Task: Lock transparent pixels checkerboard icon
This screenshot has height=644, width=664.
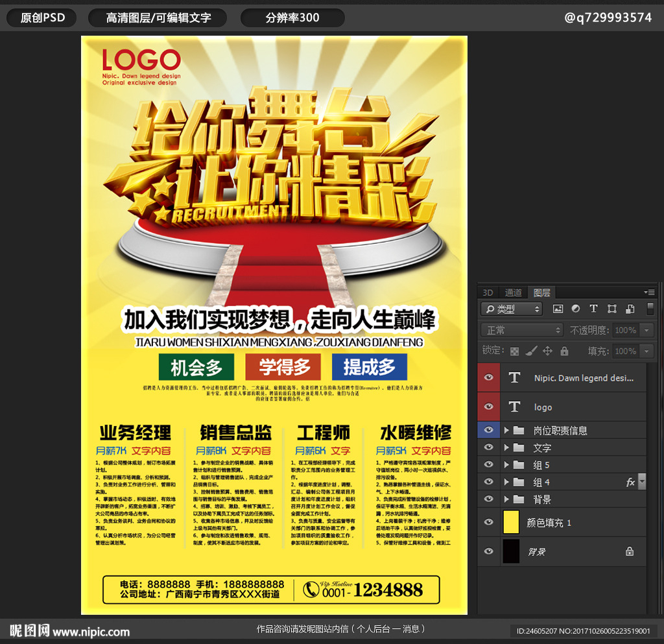Action: pos(514,351)
